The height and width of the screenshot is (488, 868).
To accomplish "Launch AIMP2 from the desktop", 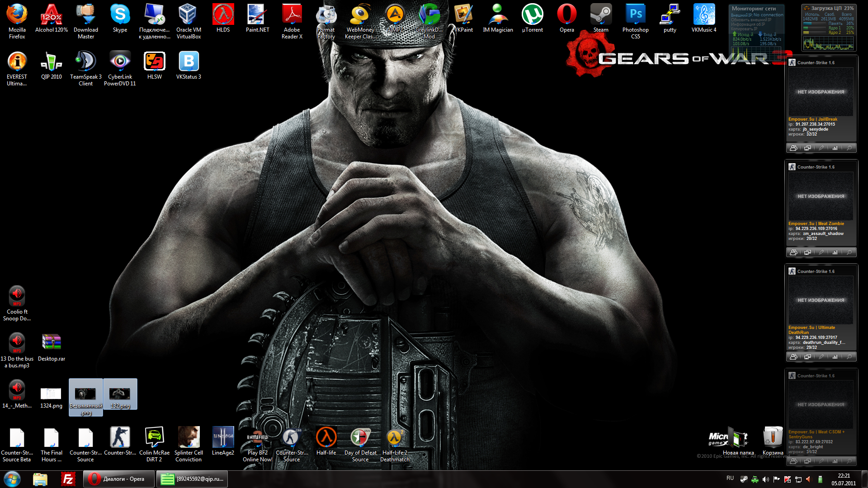I will (395, 19).
